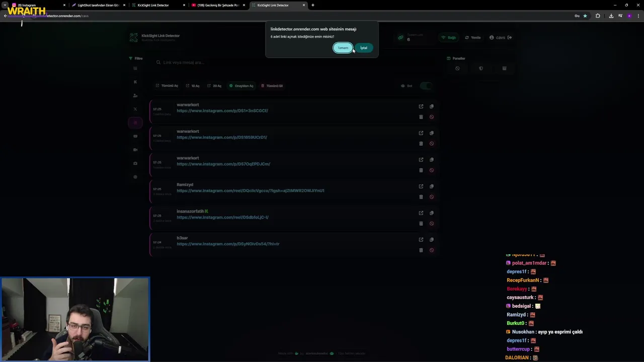Click the Tümünü Sil button
The width and height of the screenshot is (644, 362).
pyautogui.click(x=272, y=86)
